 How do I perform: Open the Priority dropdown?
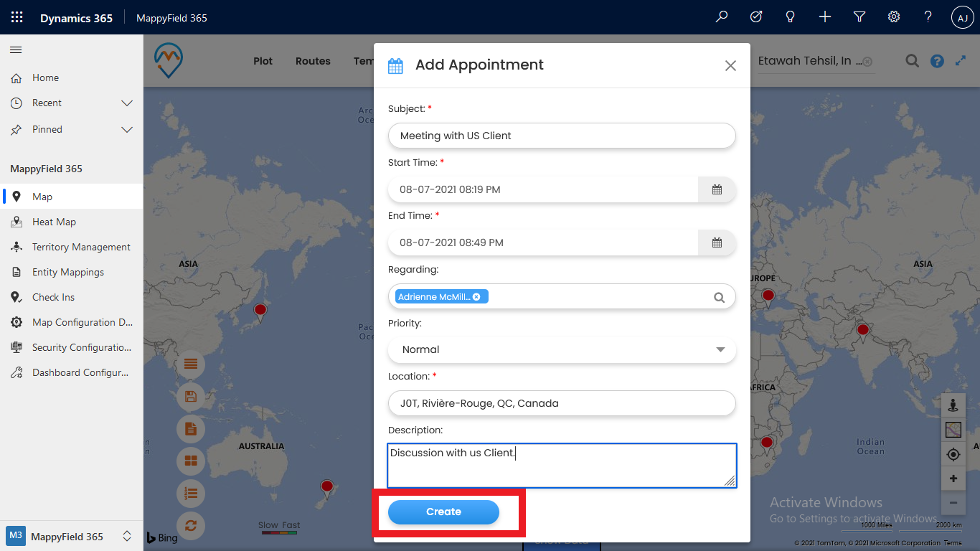[x=562, y=350]
